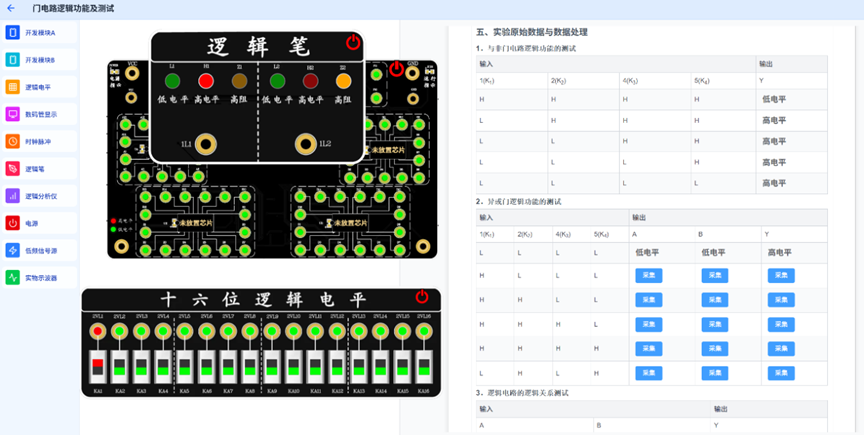Select the 电源 entry in sidebar
The height and width of the screenshot is (435, 864).
coord(38,223)
